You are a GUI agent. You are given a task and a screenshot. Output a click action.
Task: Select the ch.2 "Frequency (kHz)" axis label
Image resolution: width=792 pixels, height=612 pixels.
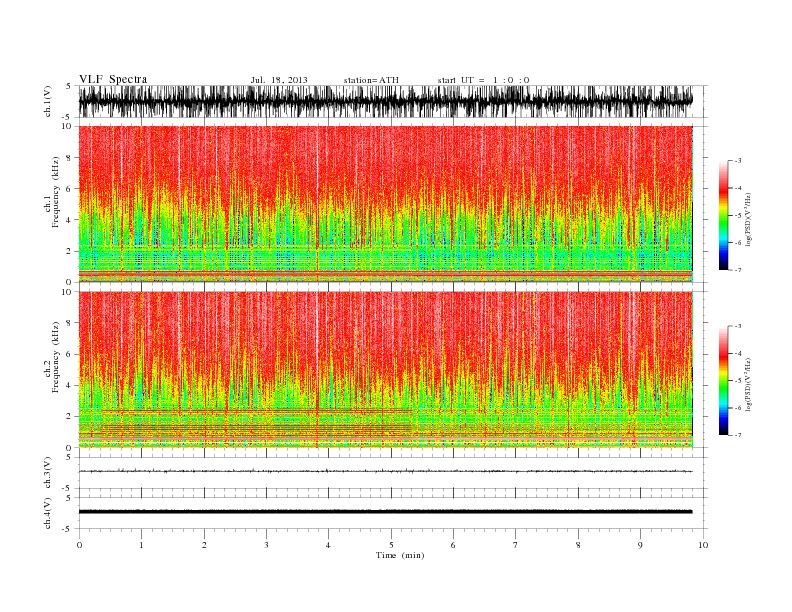55,357
